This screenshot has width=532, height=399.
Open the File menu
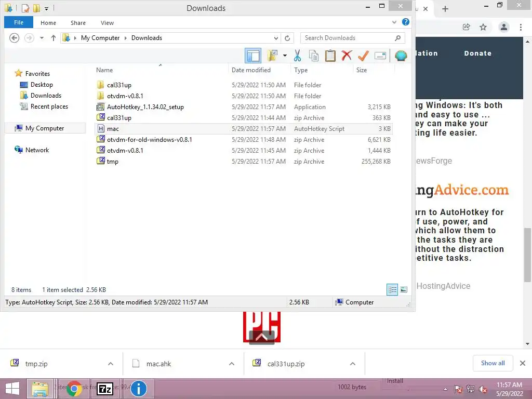point(19,22)
